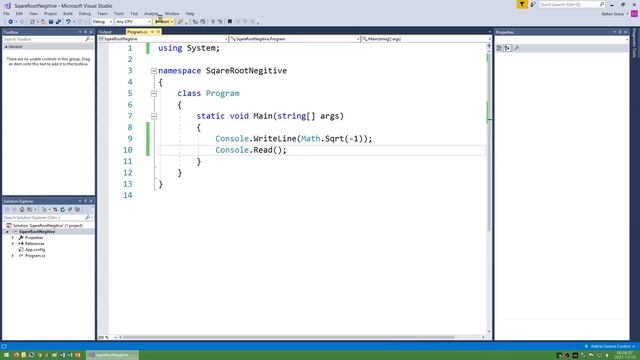The height and width of the screenshot is (360, 640).
Task: Toggle Alphabetical view in Properties panel
Action: tap(507, 48)
